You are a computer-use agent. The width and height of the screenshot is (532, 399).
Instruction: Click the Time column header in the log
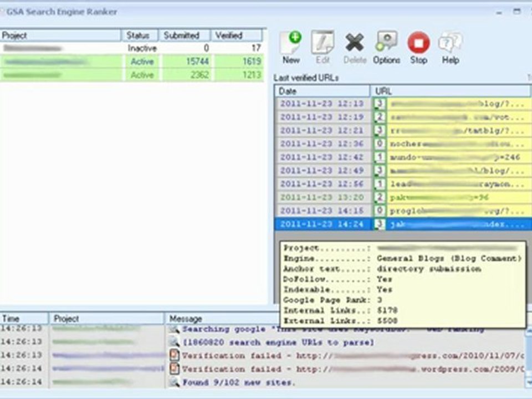[24, 318]
